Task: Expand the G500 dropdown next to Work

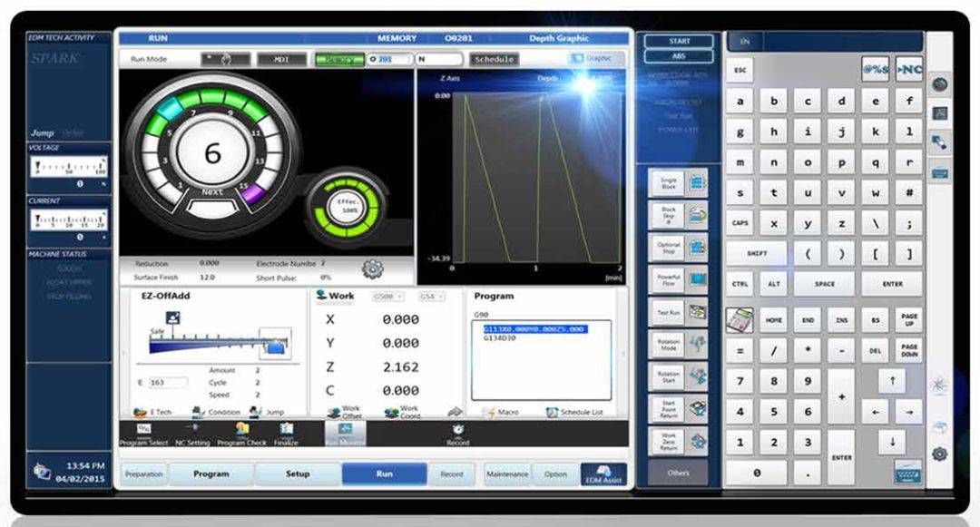Action: click(x=388, y=297)
